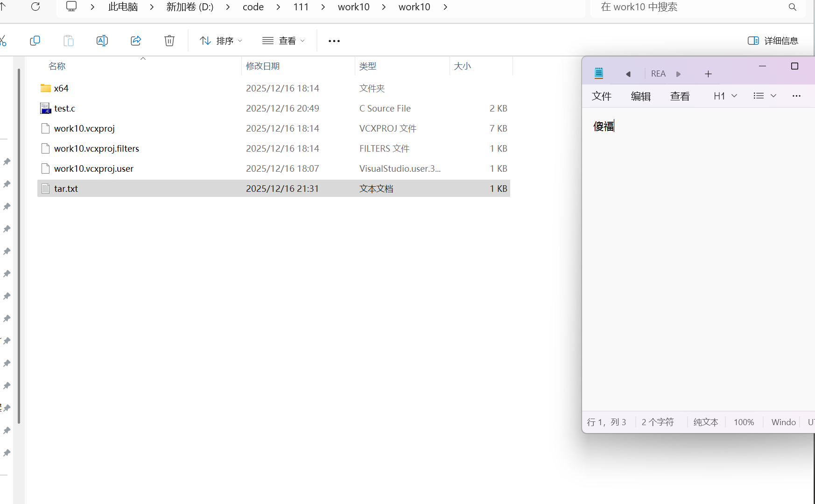Viewport: 815px width, 504px height.
Task: Open the list formatting dropdown in Notepad
Action: click(765, 96)
